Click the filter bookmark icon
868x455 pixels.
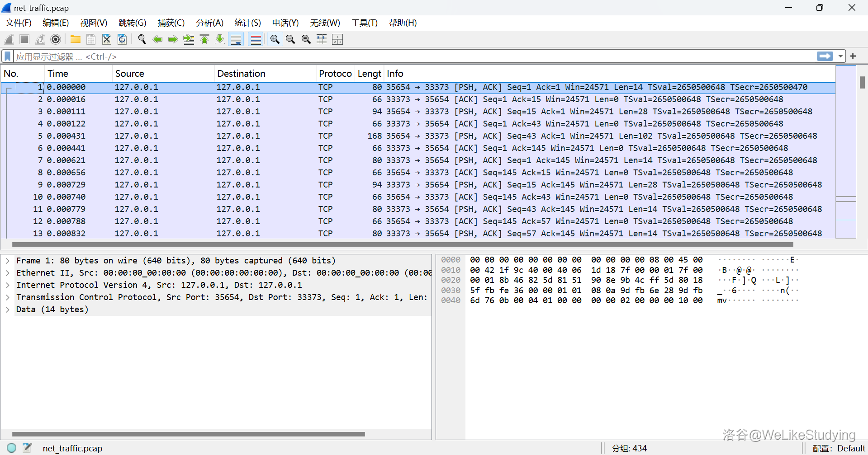8,56
